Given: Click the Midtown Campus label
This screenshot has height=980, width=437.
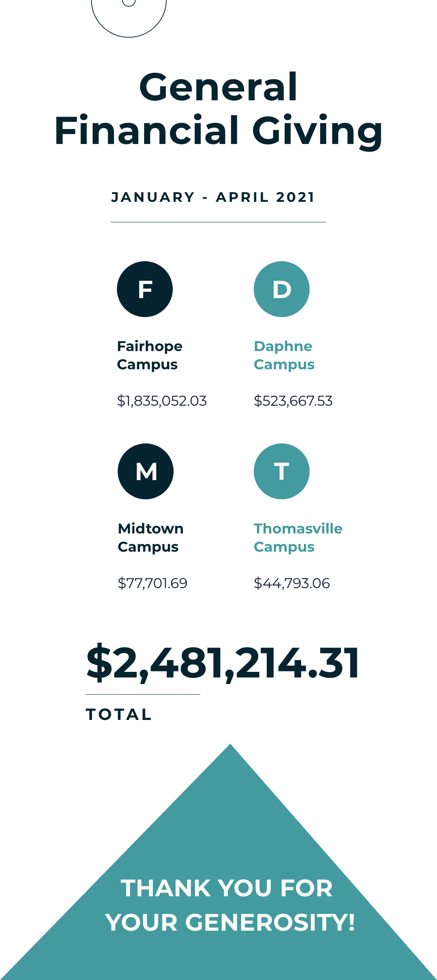Looking at the screenshot, I should click(x=151, y=538).
